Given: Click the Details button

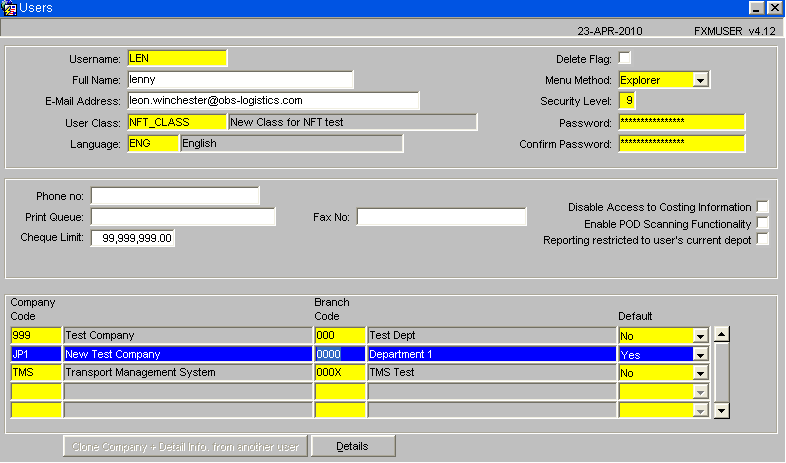Looking at the screenshot, I should click(x=353, y=446).
